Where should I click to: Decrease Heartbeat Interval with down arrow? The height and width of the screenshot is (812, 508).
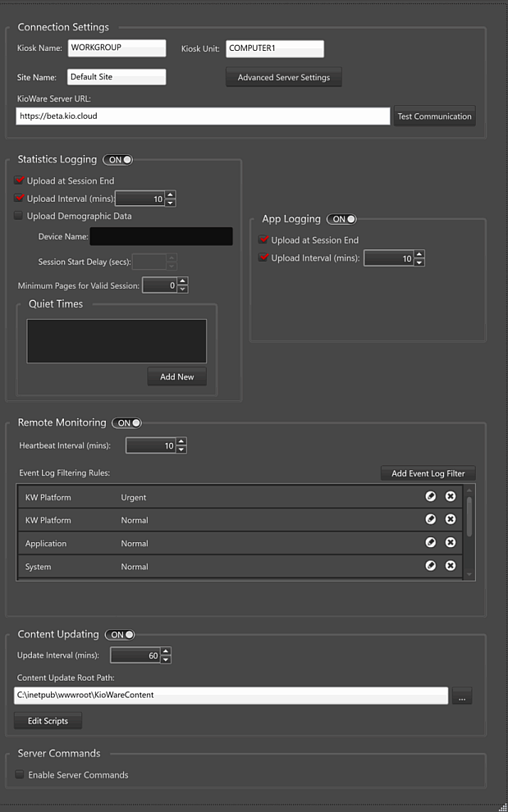(181, 449)
